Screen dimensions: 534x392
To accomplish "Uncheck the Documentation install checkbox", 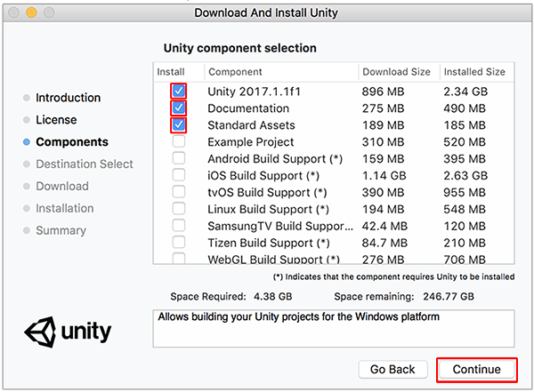I will click(179, 108).
